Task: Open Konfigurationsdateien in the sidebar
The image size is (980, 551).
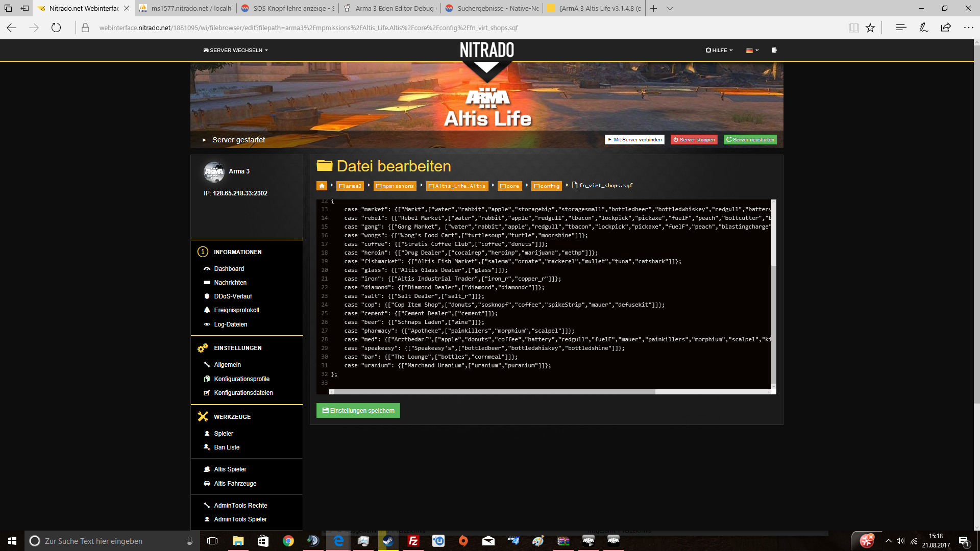Action: click(243, 393)
